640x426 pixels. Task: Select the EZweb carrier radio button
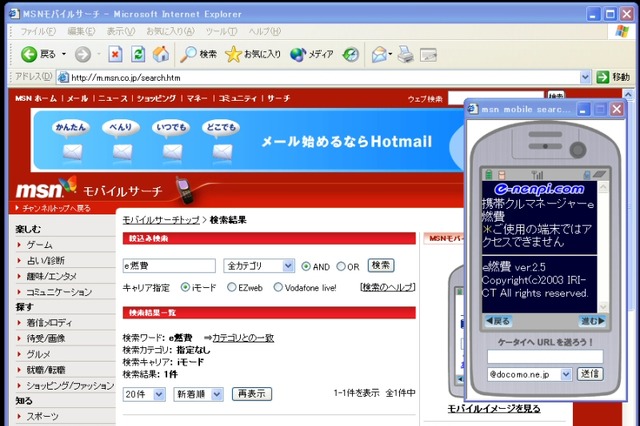pyautogui.click(x=231, y=287)
